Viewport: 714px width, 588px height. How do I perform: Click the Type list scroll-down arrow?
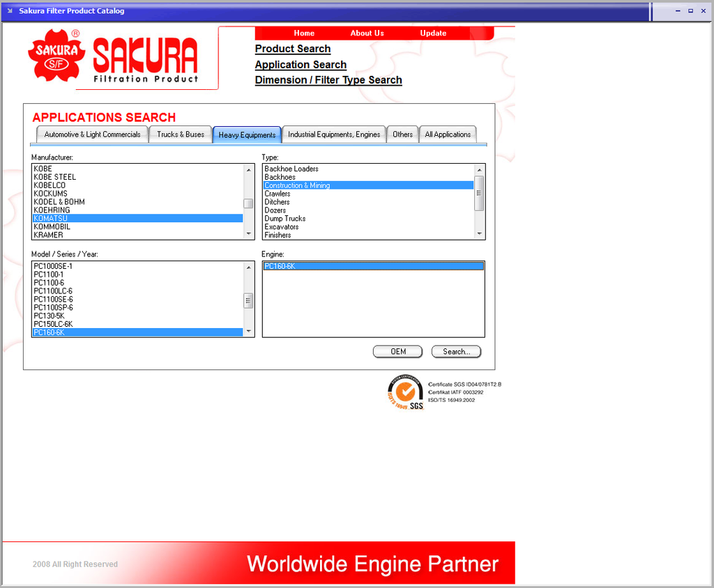click(x=479, y=234)
